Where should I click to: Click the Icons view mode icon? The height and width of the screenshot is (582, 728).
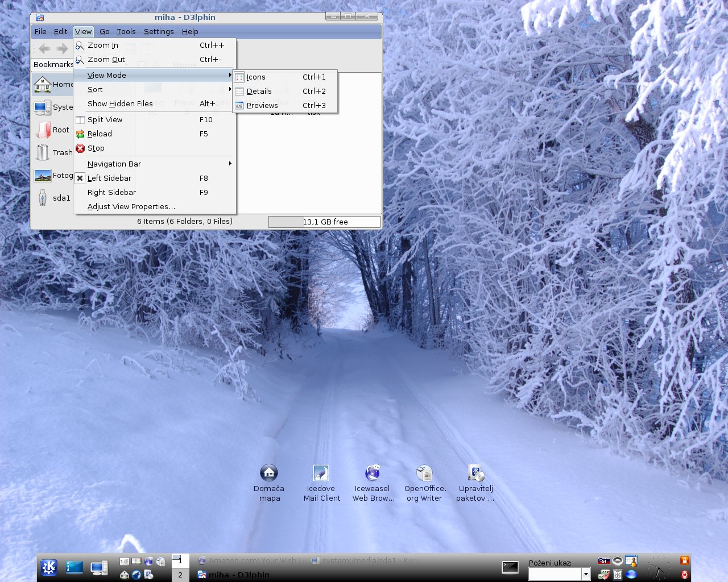click(x=239, y=77)
